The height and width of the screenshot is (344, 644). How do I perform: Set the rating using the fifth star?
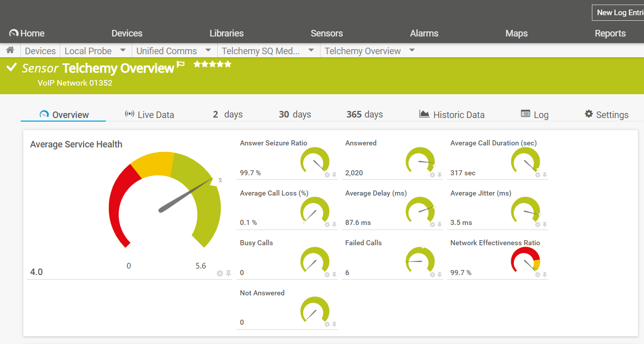pyautogui.click(x=228, y=64)
